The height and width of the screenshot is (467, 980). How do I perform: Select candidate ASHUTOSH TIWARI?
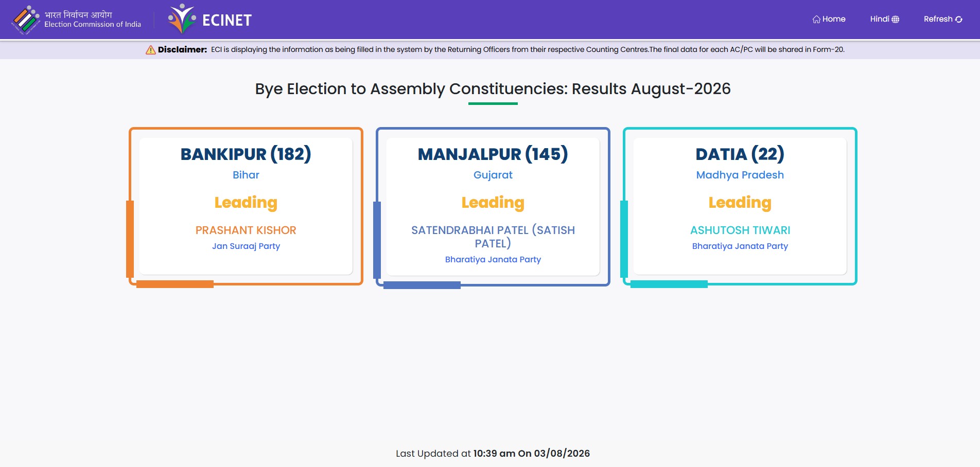[740, 230]
